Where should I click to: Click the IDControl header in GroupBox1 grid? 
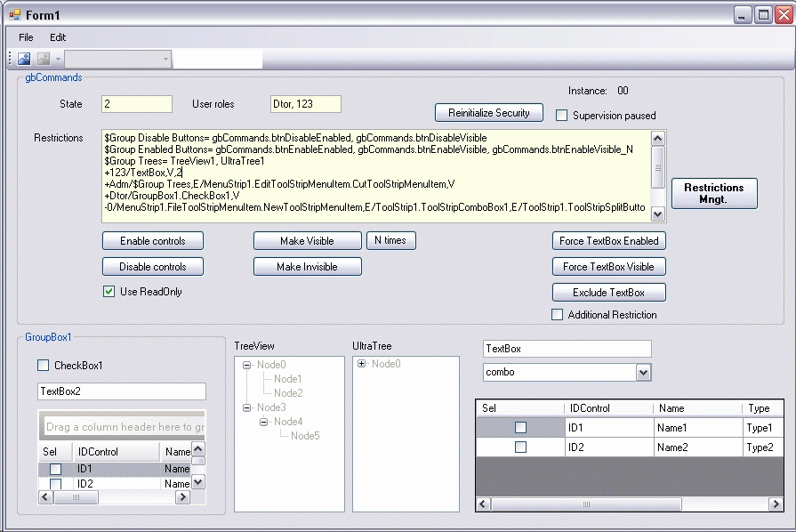click(117, 452)
